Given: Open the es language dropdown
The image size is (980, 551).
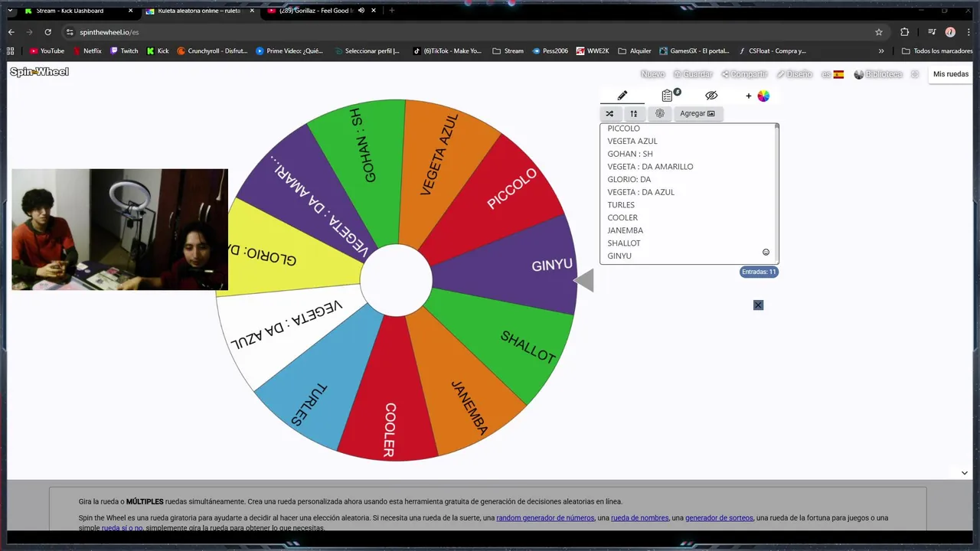Looking at the screenshot, I should 832,74.
